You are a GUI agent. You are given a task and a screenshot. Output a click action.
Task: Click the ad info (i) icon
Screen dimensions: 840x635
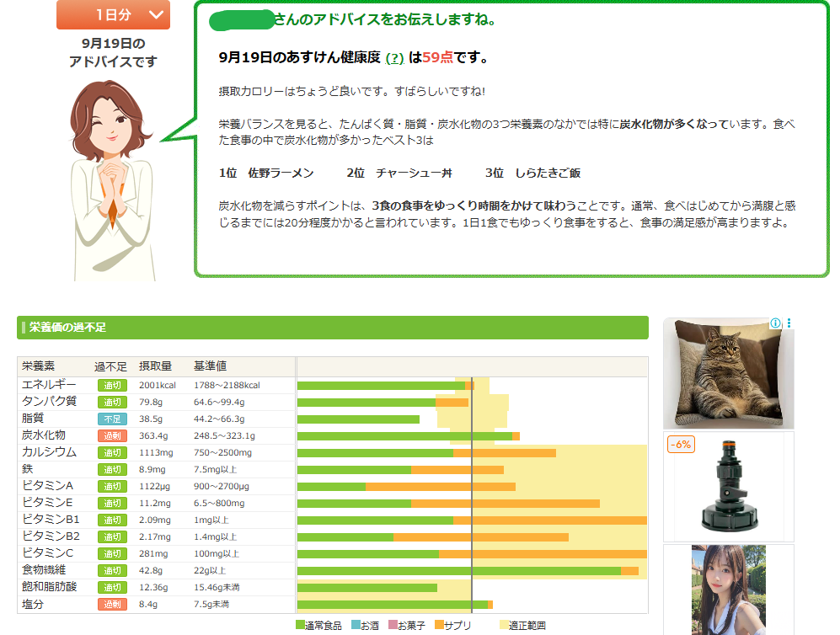coord(775,323)
